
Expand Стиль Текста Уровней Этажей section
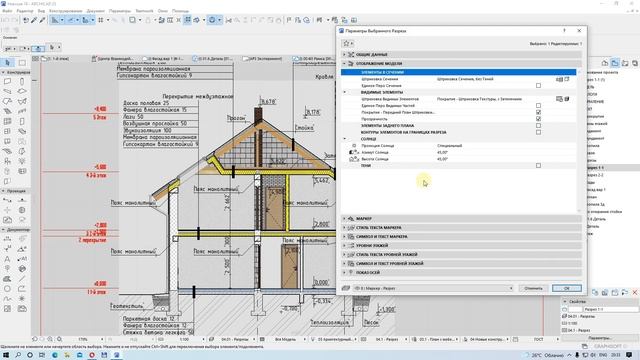pos(461,255)
